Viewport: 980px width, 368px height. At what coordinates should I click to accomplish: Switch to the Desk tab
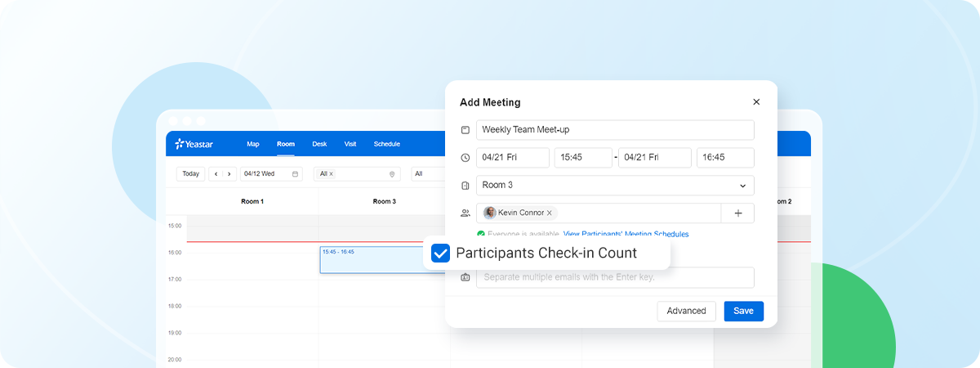point(319,144)
